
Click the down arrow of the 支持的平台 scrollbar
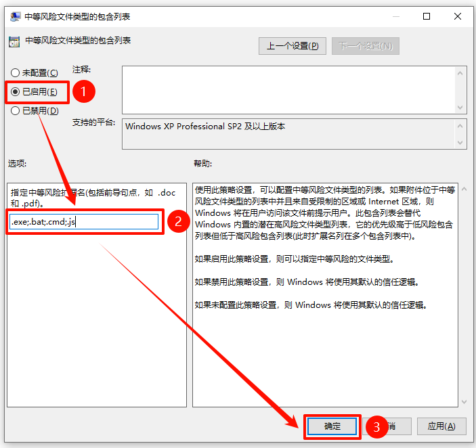[461, 143]
